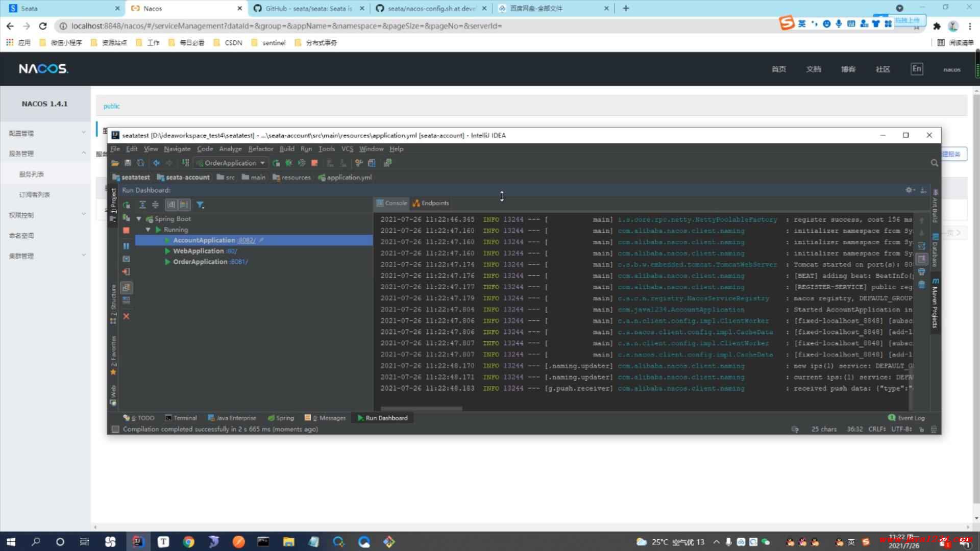Click Collapse All icon in Run Dashboard

pyautogui.click(x=155, y=205)
